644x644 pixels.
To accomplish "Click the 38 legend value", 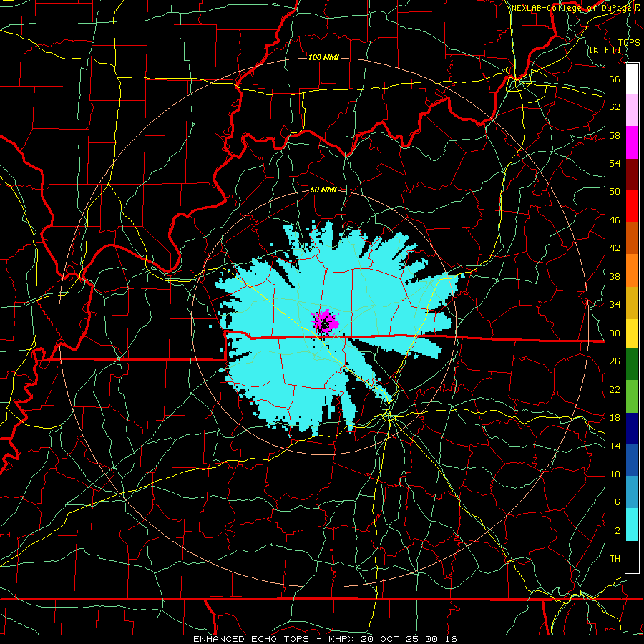I will tap(615, 276).
